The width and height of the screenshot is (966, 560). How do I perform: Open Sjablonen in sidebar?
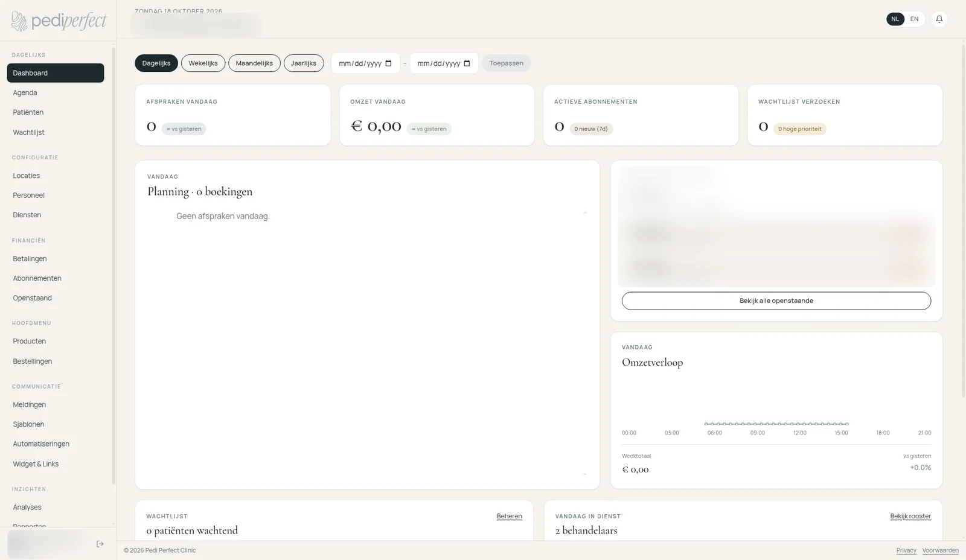point(56,424)
